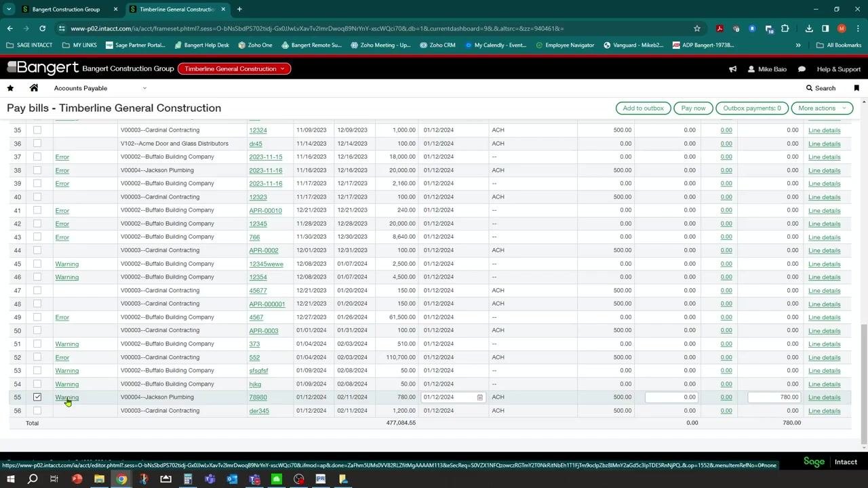Click the Mike Baio user icon
Viewport: 868px width, 488px height.
click(x=751, y=69)
